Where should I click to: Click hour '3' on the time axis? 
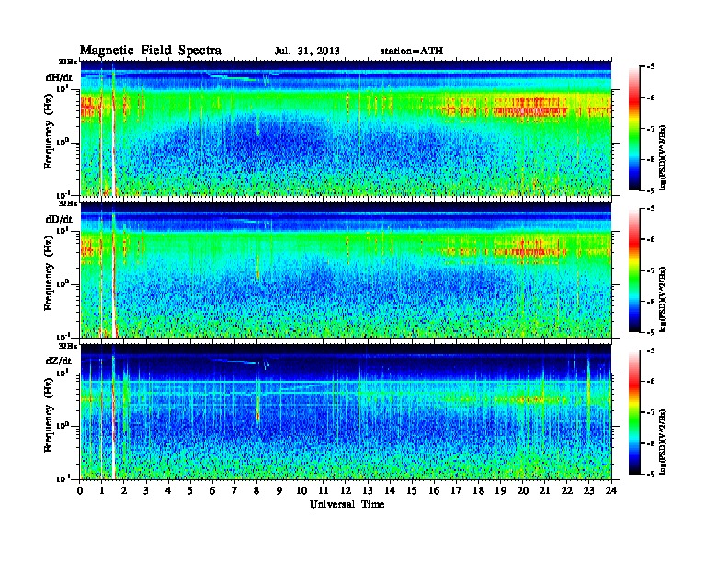coord(146,490)
